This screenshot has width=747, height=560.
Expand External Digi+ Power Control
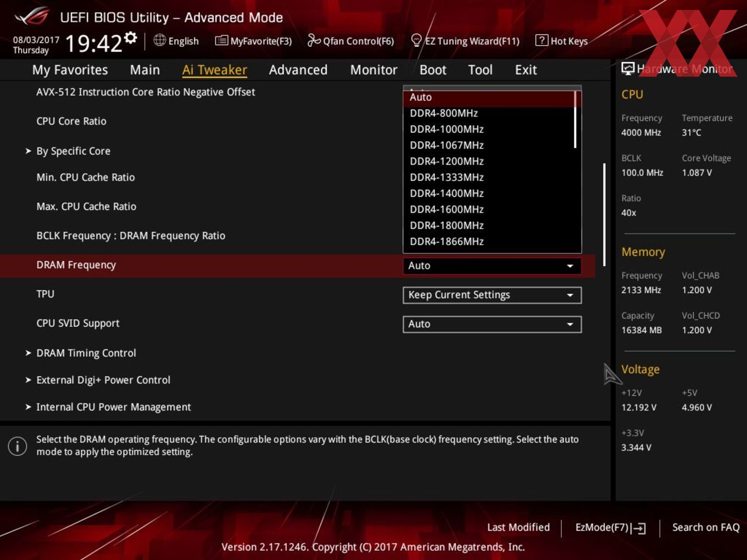tap(103, 380)
